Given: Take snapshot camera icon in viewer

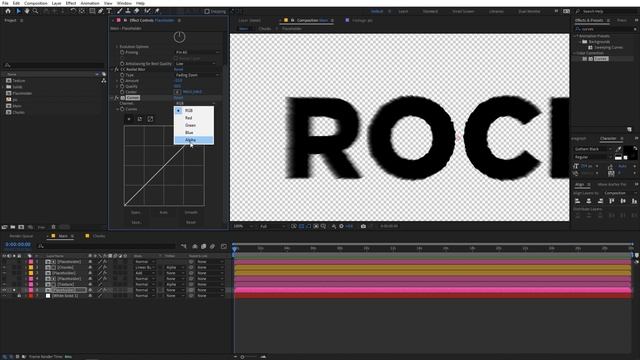Looking at the screenshot, I should click(x=363, y=226).
